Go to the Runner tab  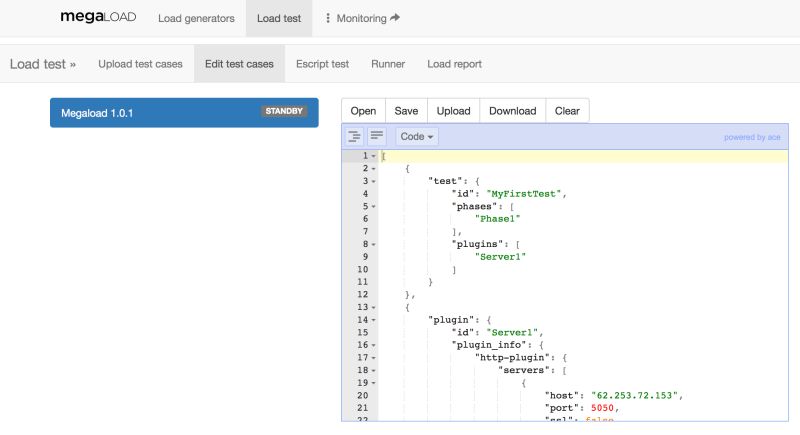[388, 64]
